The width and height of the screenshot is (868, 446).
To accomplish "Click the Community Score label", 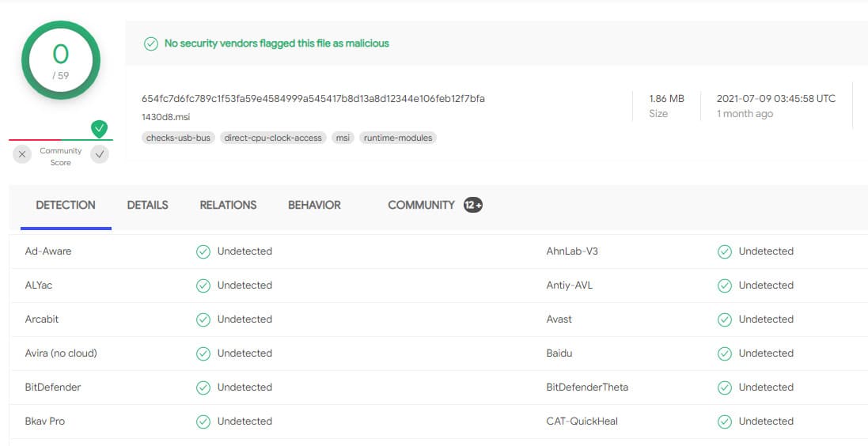I will click(60, 157).
